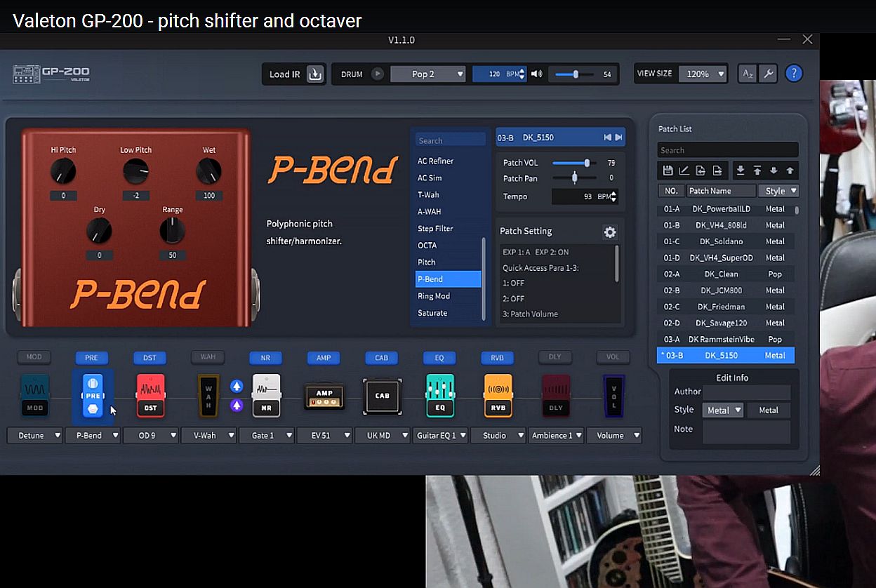Go to previous patch with skip-back arrow
The width and height of the screenshot is (876, 588).
click(x=607, y=138)
